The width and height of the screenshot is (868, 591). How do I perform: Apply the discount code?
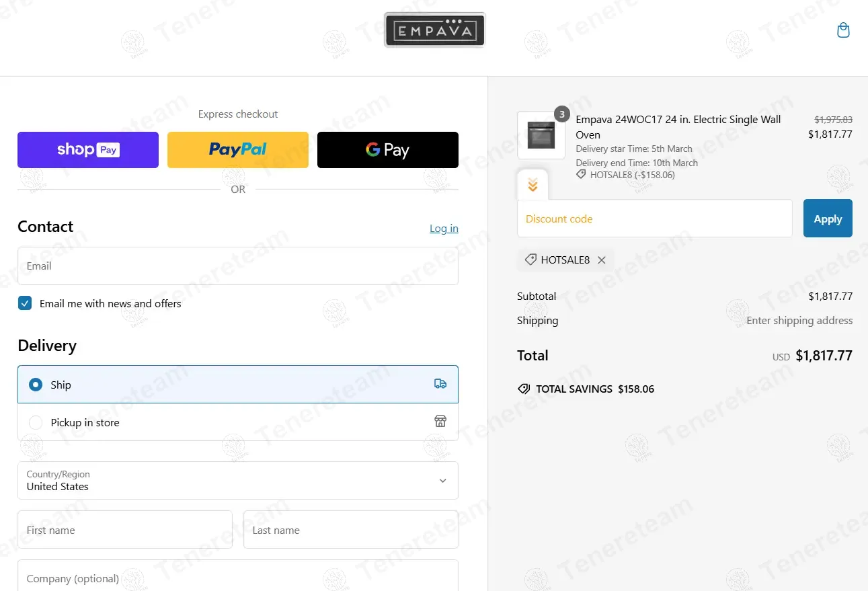click(x=828, y=219)
